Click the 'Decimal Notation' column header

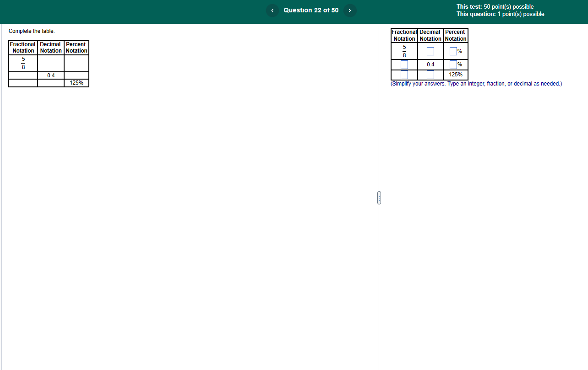point(430,34)
